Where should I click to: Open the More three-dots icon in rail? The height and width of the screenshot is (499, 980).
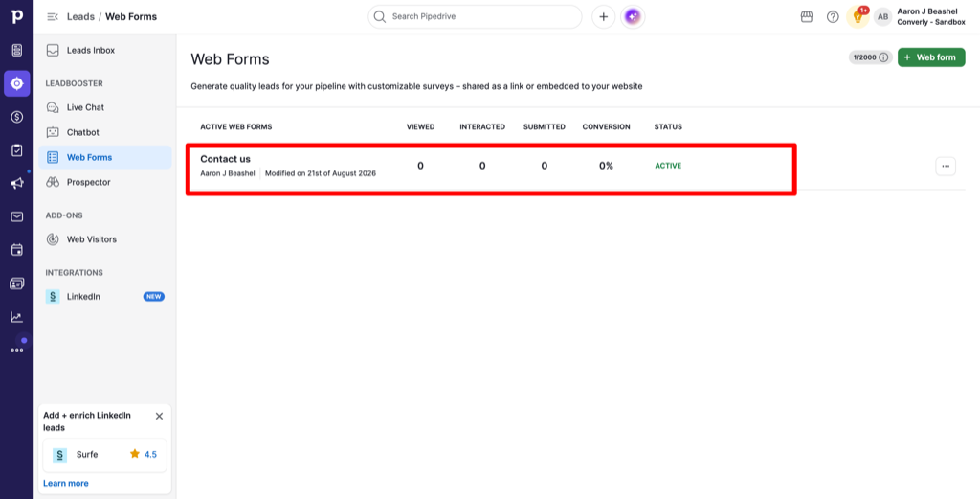pos(17,351)
